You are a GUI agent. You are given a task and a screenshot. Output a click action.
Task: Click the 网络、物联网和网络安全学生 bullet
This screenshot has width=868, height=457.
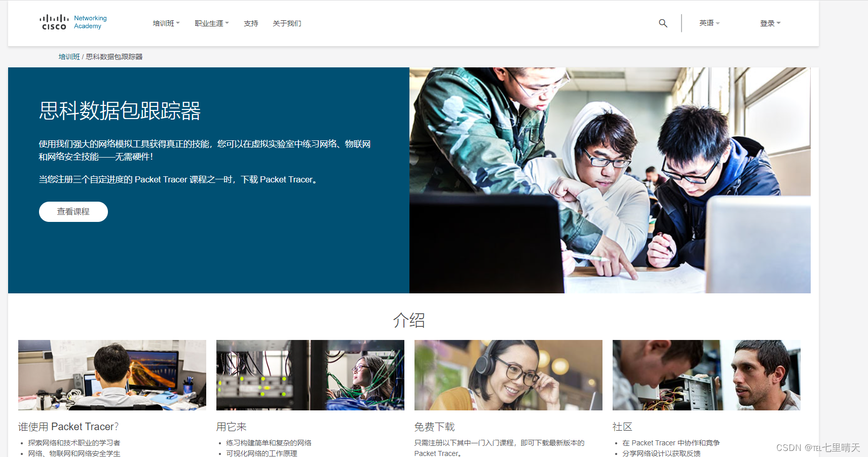coord(74,453)
